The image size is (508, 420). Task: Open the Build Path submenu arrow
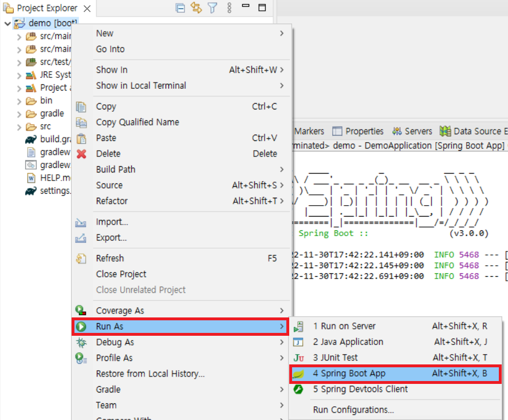[282, 170]
